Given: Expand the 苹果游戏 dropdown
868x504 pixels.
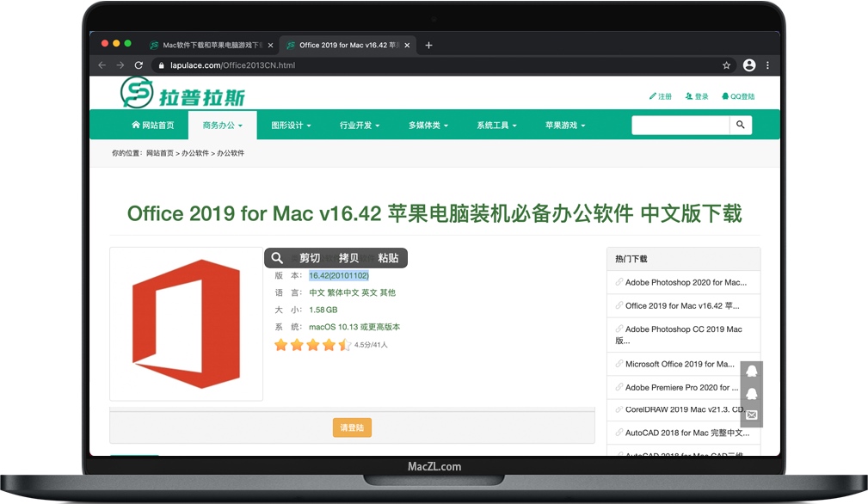Looking at the screenshot, I should coord(562,125).
